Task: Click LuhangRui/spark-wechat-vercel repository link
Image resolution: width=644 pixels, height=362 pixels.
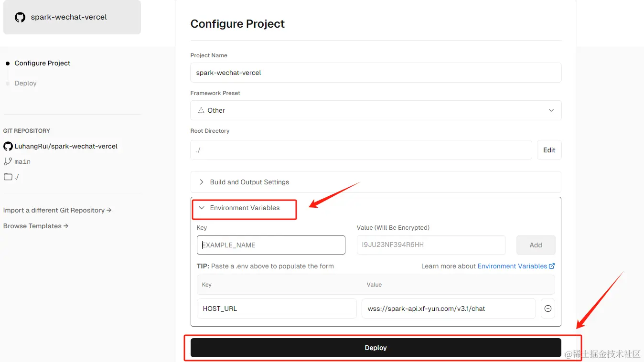Action: [x=66, y=146]
